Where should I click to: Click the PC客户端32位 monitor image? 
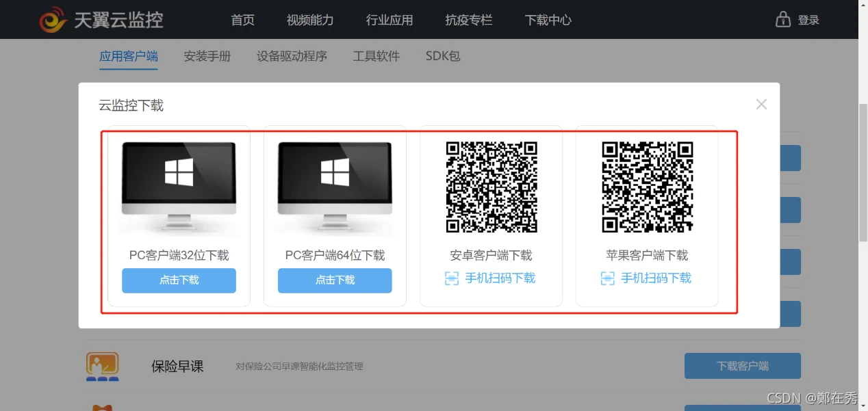click(x=179, y=187)
